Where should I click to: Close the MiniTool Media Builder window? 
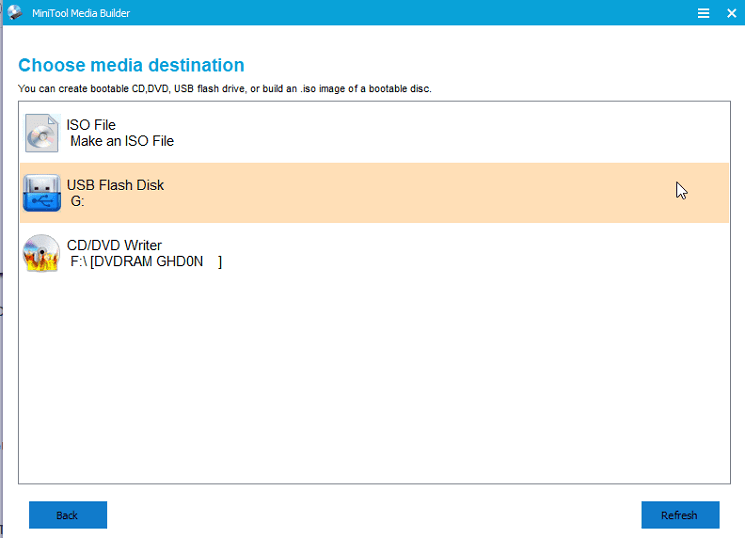[731, 13]
